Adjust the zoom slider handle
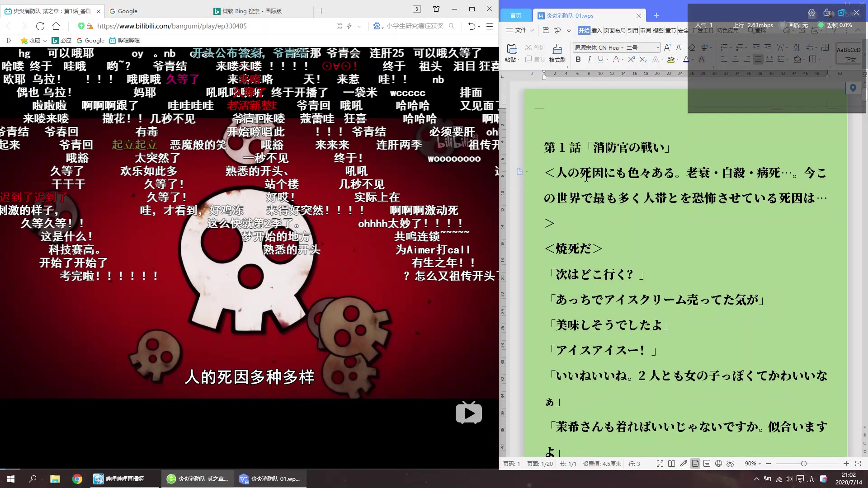The width and height of the screenshot is (868, 488). pyautogui.click(x=803, y=464)
